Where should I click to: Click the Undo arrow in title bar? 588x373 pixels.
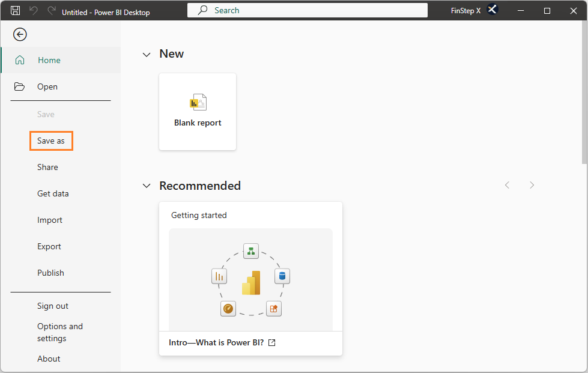coord(34,10)
